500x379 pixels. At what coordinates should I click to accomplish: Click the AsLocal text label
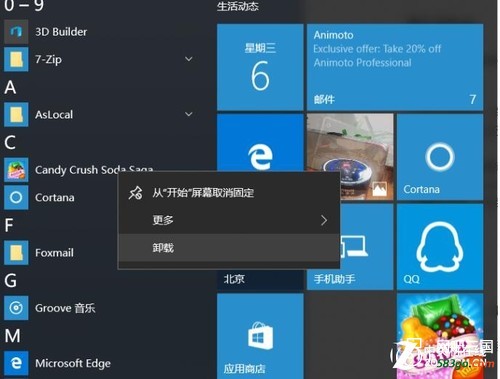pyautogui.click(x=54, y=115)
